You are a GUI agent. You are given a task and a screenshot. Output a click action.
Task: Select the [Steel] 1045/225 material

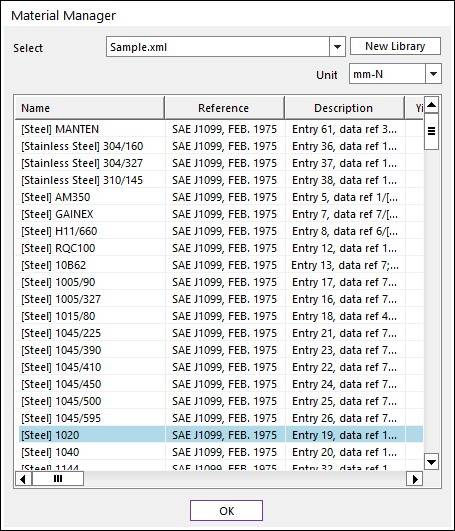(x=61, y=333)
